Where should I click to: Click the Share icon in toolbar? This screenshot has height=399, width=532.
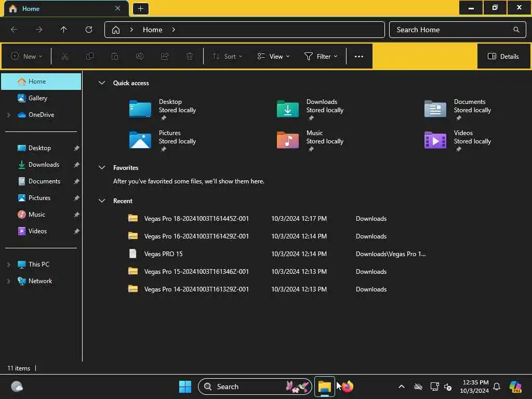pos(165,56)
